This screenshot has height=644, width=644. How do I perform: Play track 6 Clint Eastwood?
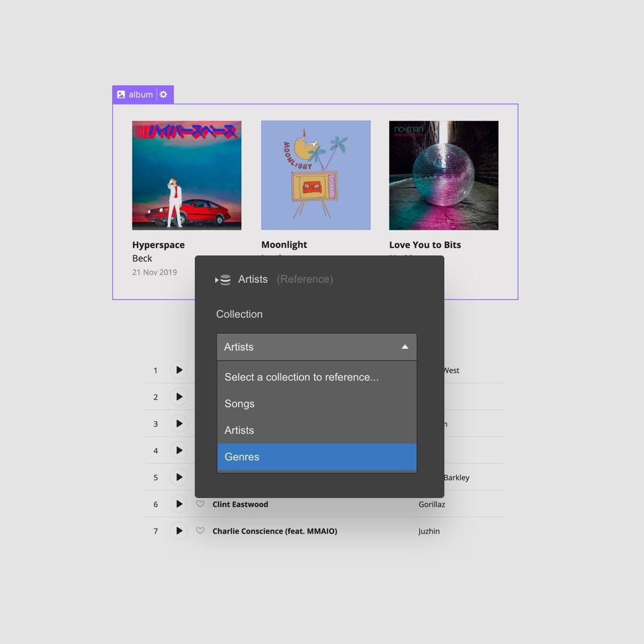[x=179, y=504]
